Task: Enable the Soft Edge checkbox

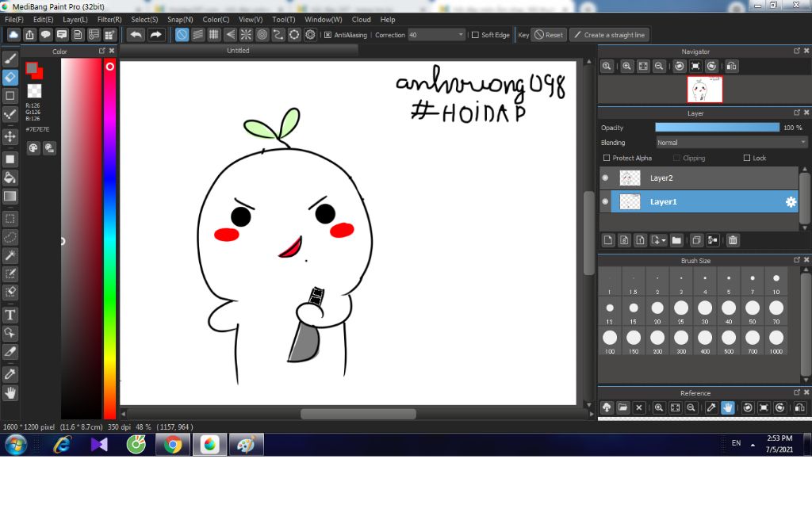Action: click(x=475, y=35)
